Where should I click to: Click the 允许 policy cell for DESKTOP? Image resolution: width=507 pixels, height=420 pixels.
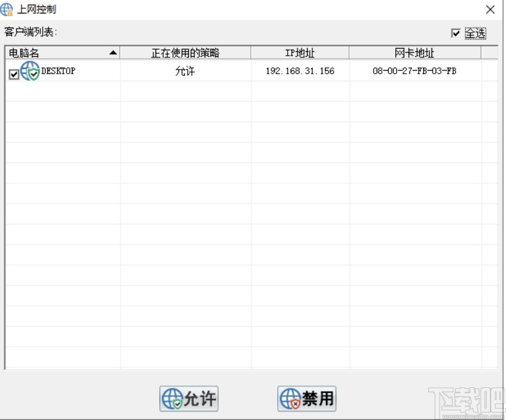point(185,70)
